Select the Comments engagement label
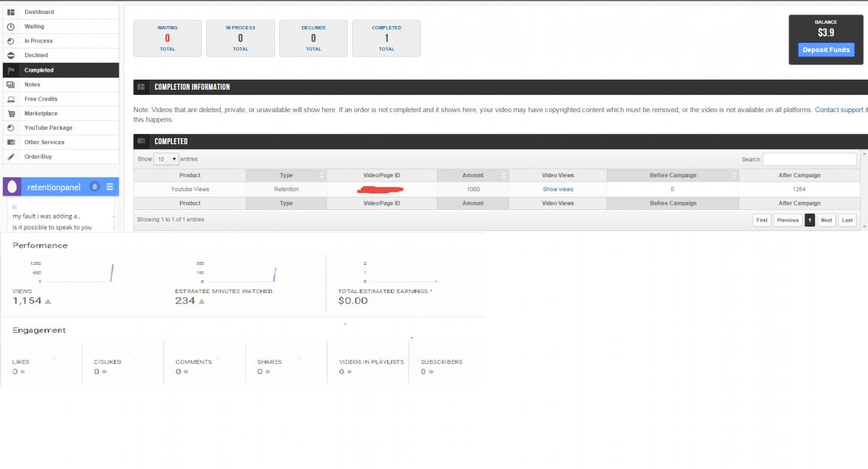Screen dimensions: 868x469 (194, 362)
